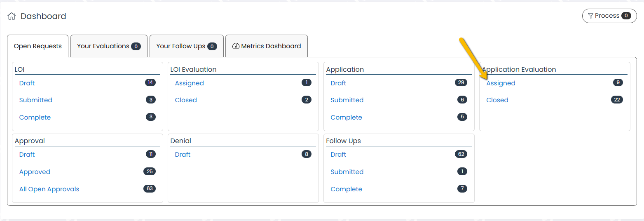The height and width of the screenshot is (221, 644).
Task: Open Complete under the Application section
Action: coord(347,118)
